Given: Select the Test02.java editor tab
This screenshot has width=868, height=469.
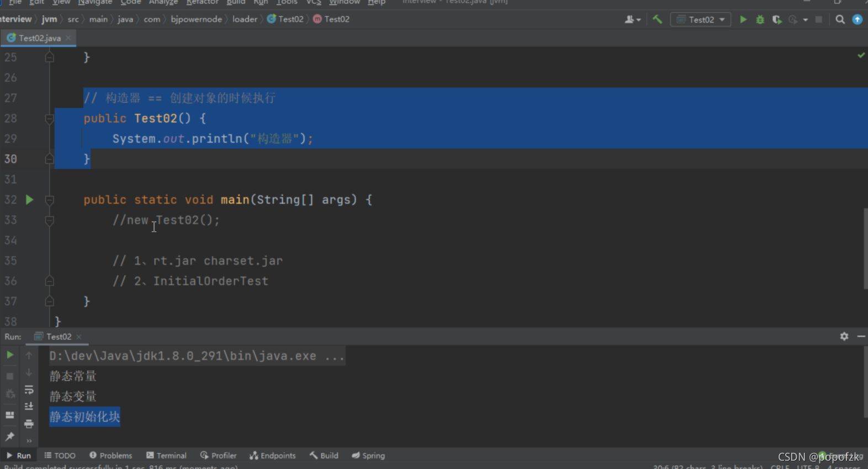Looking at the screenshot, I should (39, 38).
